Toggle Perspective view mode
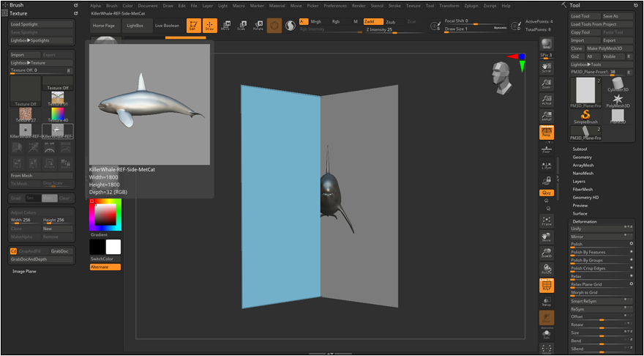This screenshot has width=644, height=356. point(547,133)
